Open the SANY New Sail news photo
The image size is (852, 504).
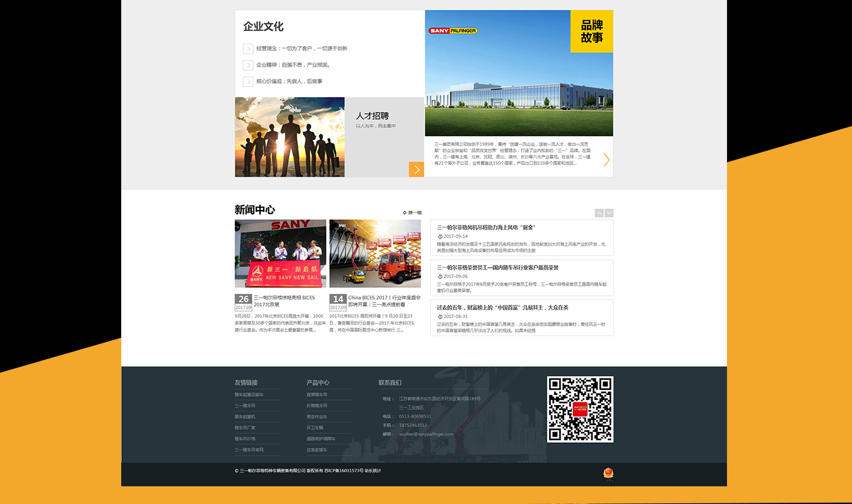click(280, 254)
